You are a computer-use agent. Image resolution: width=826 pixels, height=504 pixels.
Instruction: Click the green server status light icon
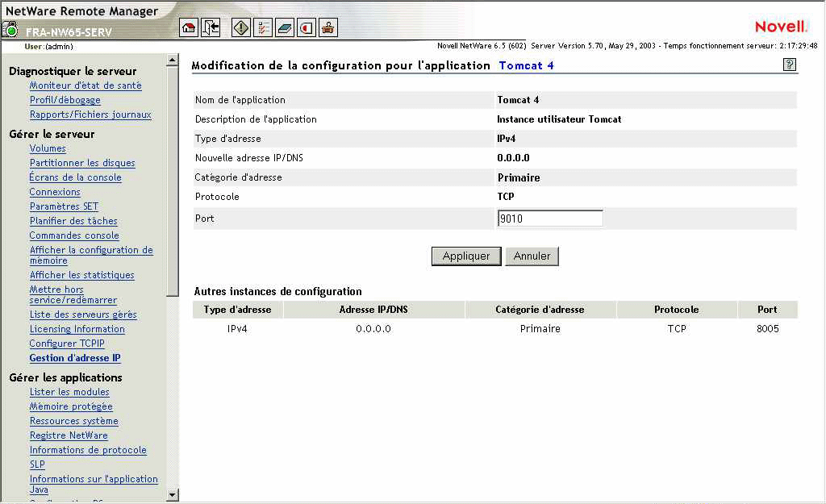pyautogui.click(x=10, y=30)
